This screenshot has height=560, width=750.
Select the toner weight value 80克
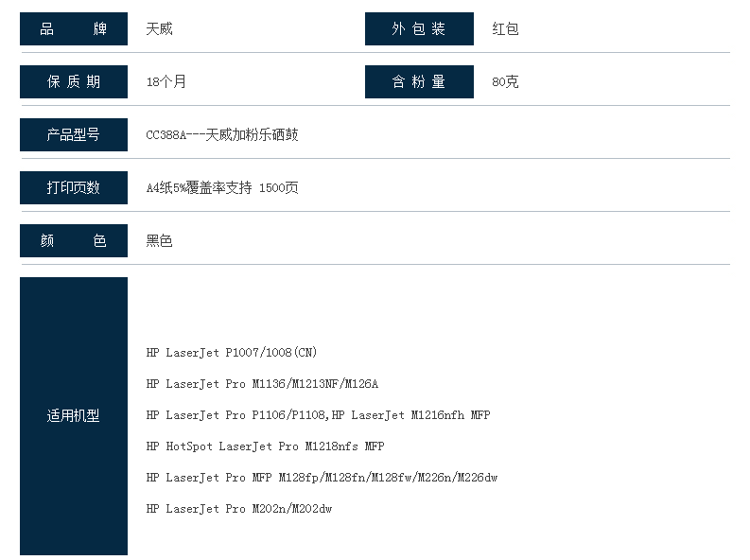[505, 81]
